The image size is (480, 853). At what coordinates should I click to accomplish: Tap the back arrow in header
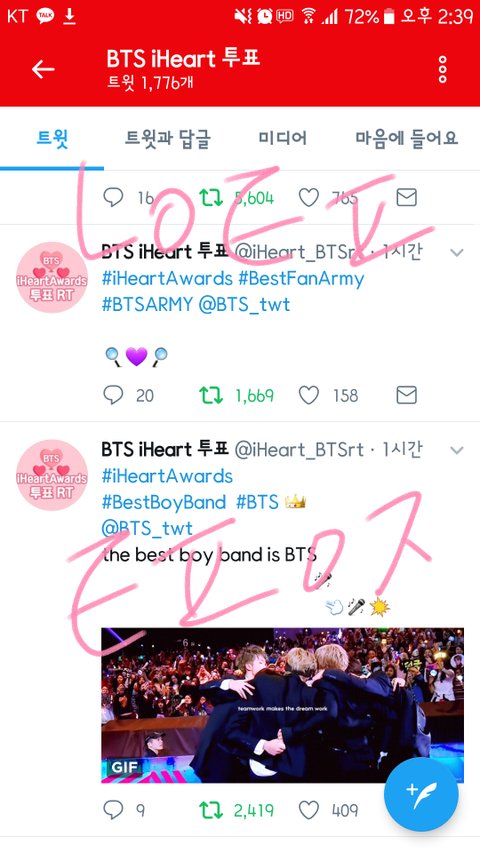click(x=43, y=70)
